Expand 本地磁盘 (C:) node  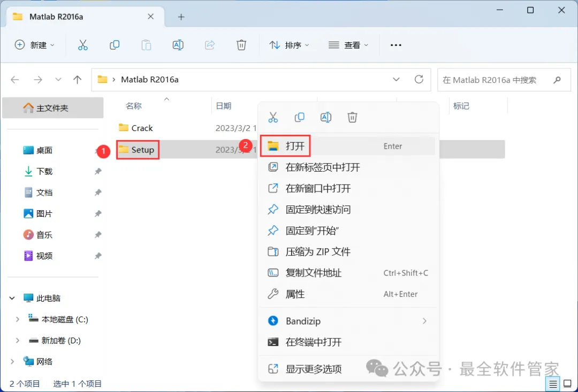click(17, 319)
